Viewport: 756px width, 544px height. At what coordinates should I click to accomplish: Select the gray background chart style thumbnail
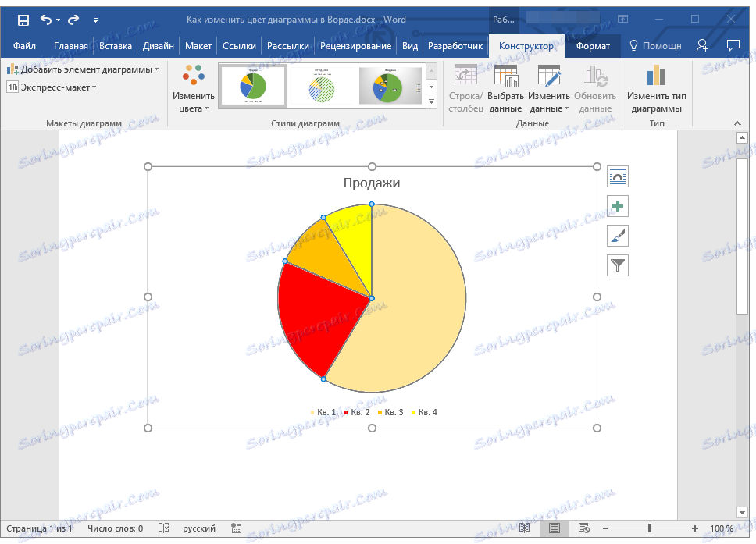390,86
